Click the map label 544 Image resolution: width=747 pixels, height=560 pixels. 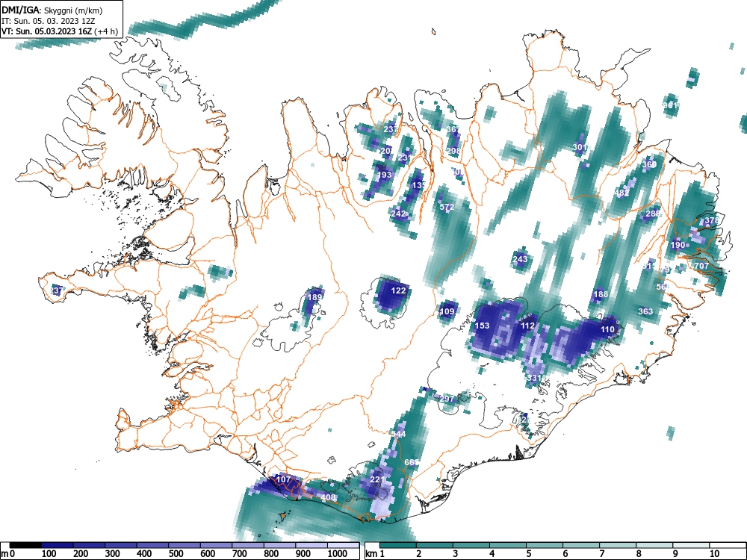tap(398, 435)
